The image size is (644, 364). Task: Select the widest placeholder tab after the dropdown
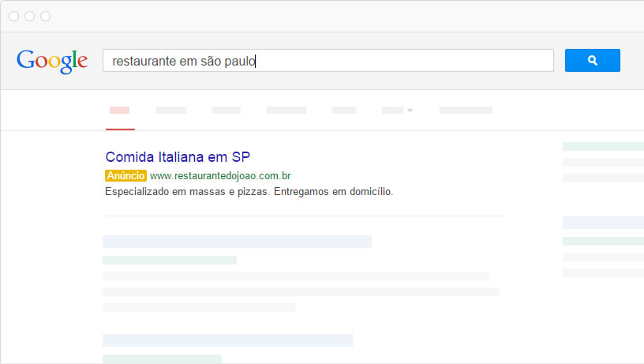pyautogui.click(x=466, y=111)
